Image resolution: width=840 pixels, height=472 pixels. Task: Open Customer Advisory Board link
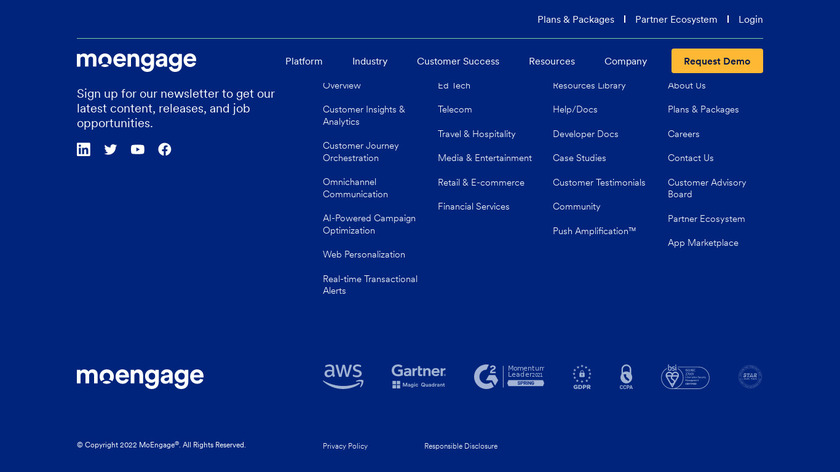pyautogui.click(x=707, y=189)
